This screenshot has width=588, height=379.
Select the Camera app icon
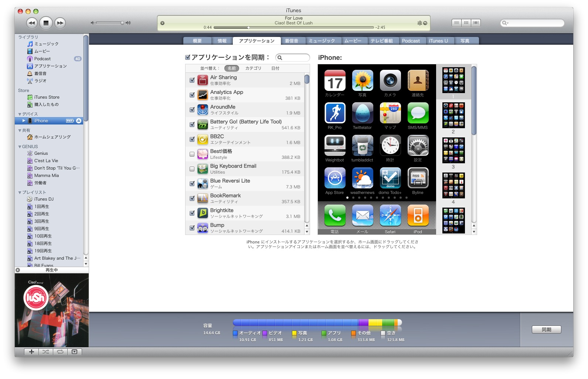[390, 80]
